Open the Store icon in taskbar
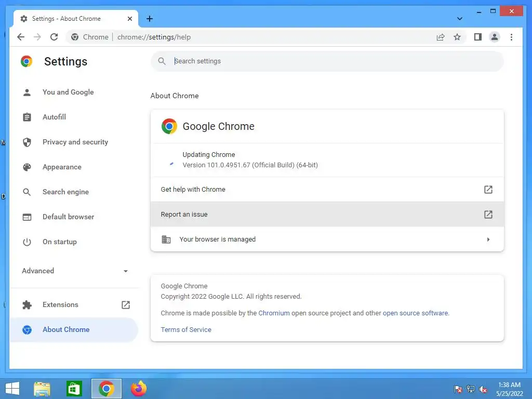The width and height of the screenshot is (532, 399). coord(74,389)
